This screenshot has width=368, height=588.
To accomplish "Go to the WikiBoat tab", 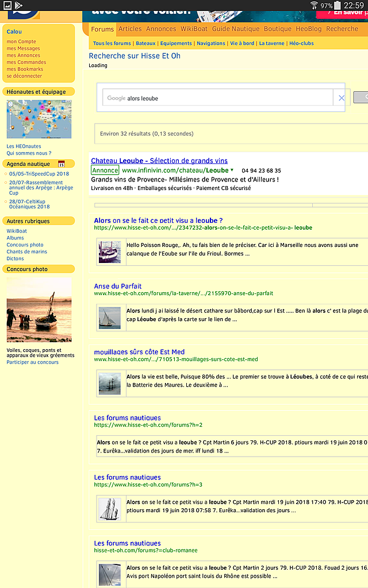I will (194, 29).
